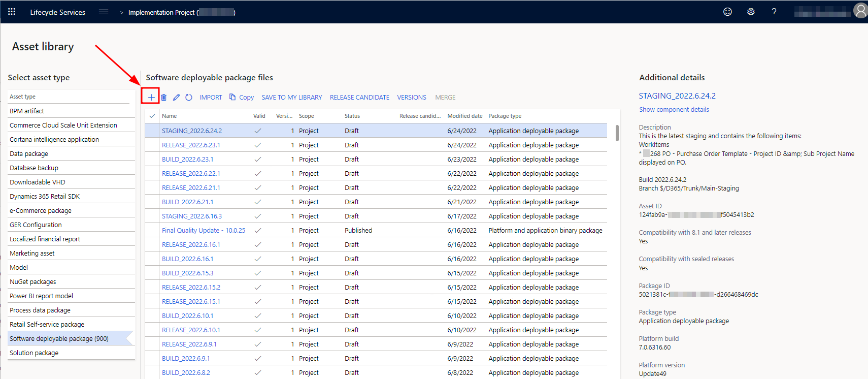Open the user account profile menu

860,11
